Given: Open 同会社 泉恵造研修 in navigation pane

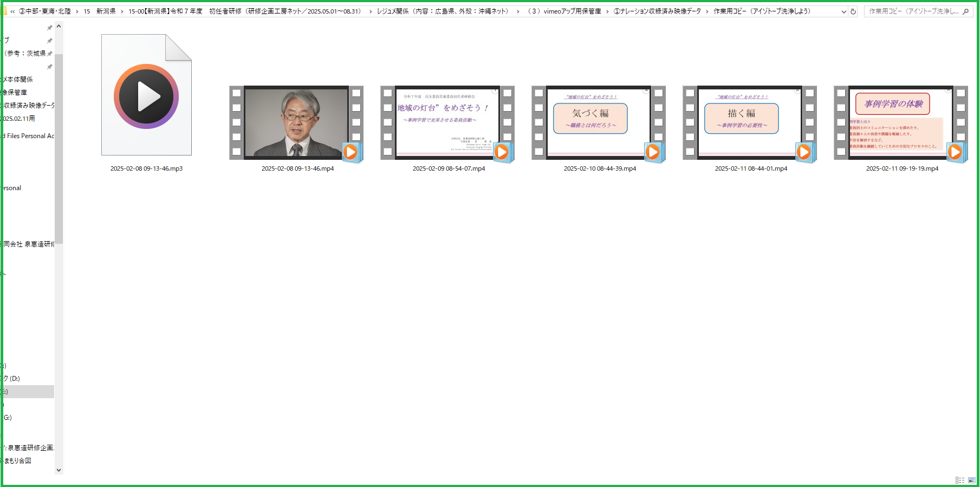Looking at the screenshot, I should click(29, 244).
